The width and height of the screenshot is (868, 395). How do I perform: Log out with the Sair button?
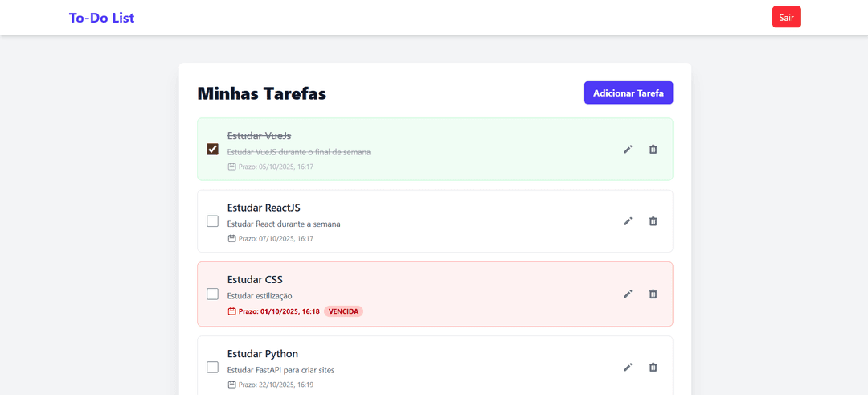[787, 17]
